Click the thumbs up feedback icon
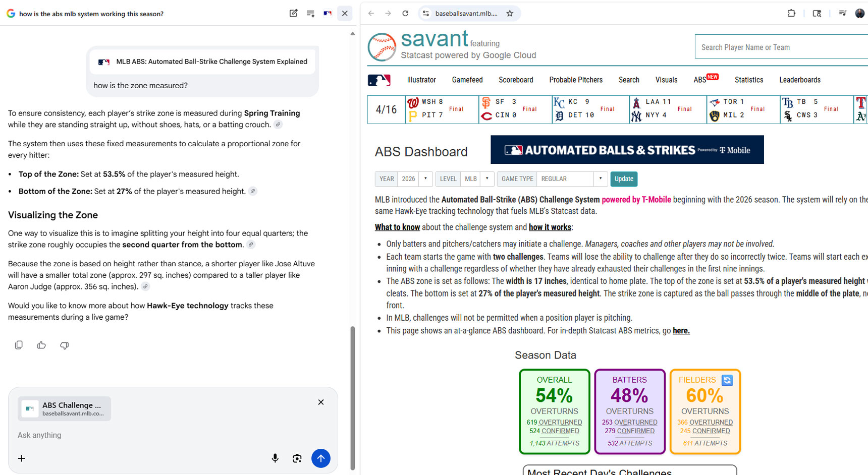The image size is (868, 475). click(x=41, y=345)
